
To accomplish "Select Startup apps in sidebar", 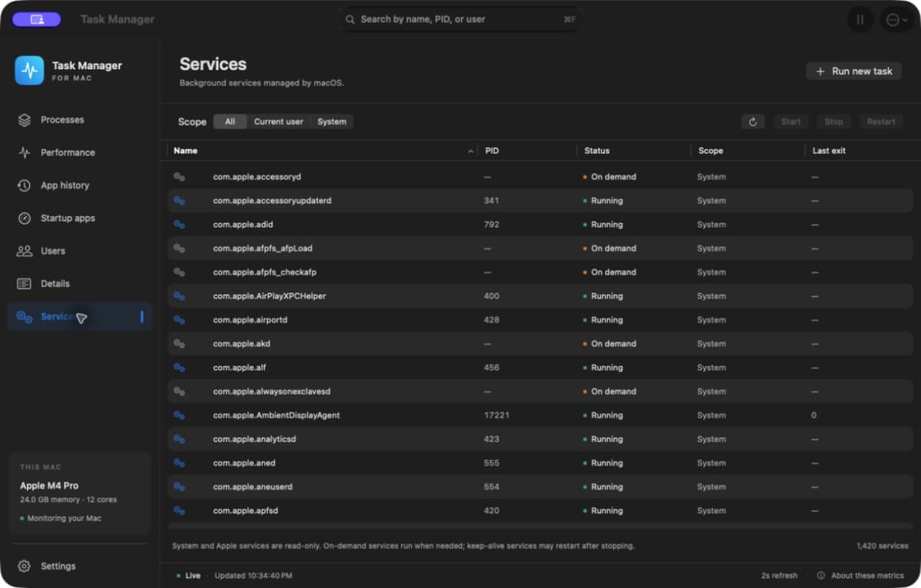I will point(80,218).
